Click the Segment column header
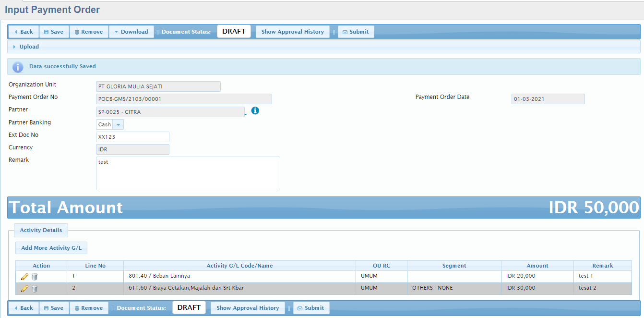 [x=454, y=266]
